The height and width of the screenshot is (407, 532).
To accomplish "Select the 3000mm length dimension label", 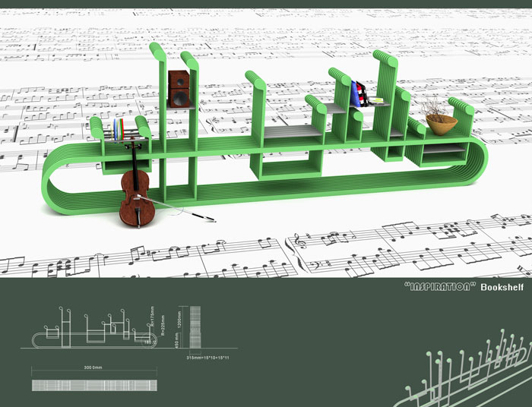I will click(93, 368).
